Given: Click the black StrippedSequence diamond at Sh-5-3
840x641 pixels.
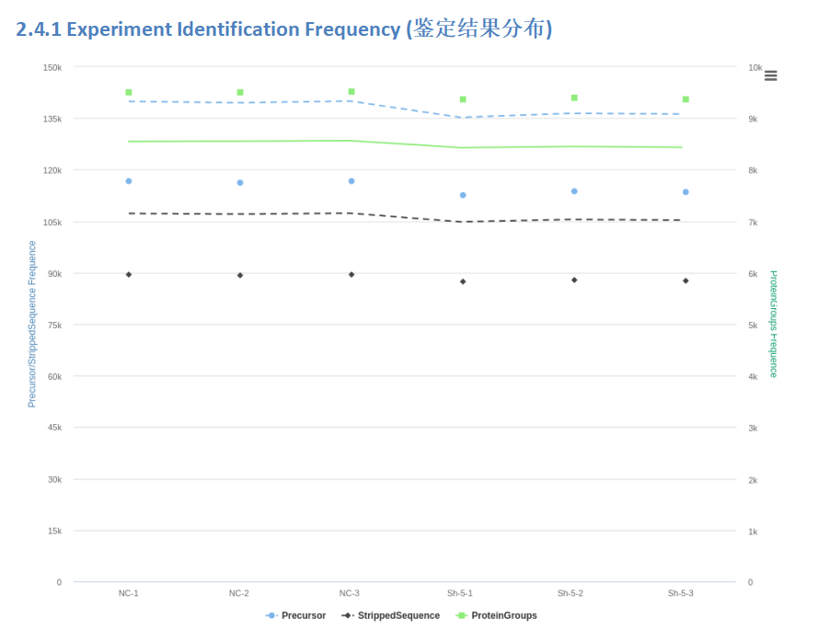Looking at the screenshot, I should 685,280.
